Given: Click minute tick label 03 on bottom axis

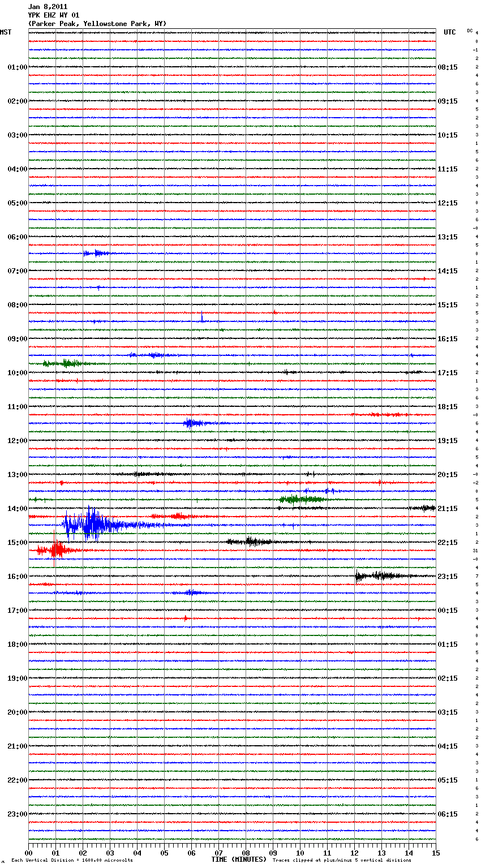Looking at the screenshot, I should coord(110,853).
